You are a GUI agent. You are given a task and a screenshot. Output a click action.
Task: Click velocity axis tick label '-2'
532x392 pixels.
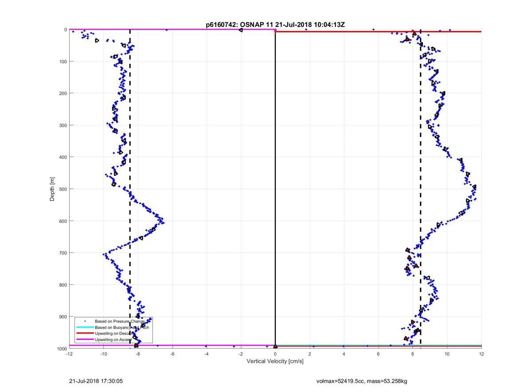241,354
